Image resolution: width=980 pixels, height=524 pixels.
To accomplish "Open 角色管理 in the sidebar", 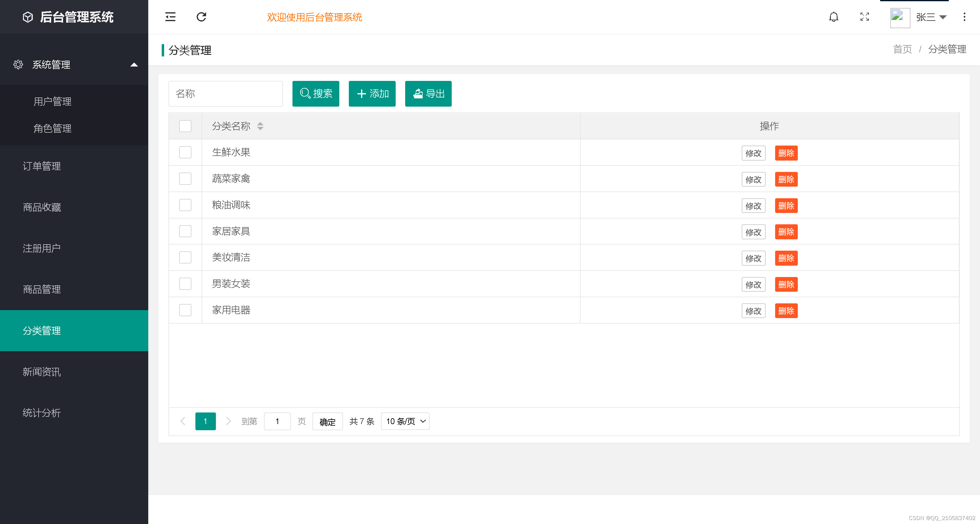I will [52, 128].
